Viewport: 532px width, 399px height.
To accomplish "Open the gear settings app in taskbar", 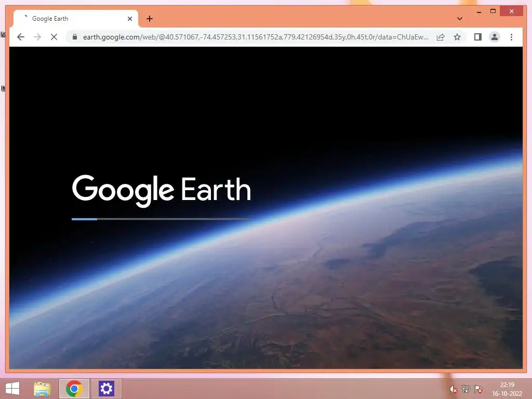I will pos(106,389).
